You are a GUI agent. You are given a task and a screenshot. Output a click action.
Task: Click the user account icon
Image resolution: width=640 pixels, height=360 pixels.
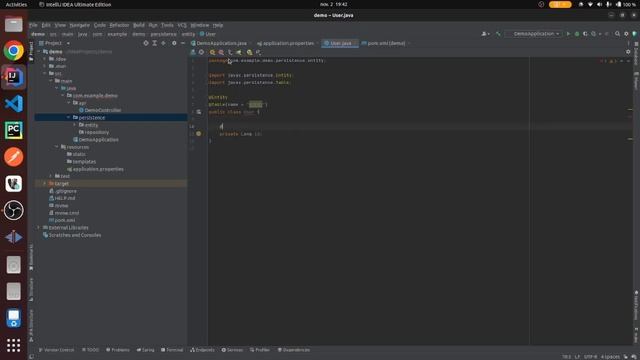(485, 34)
